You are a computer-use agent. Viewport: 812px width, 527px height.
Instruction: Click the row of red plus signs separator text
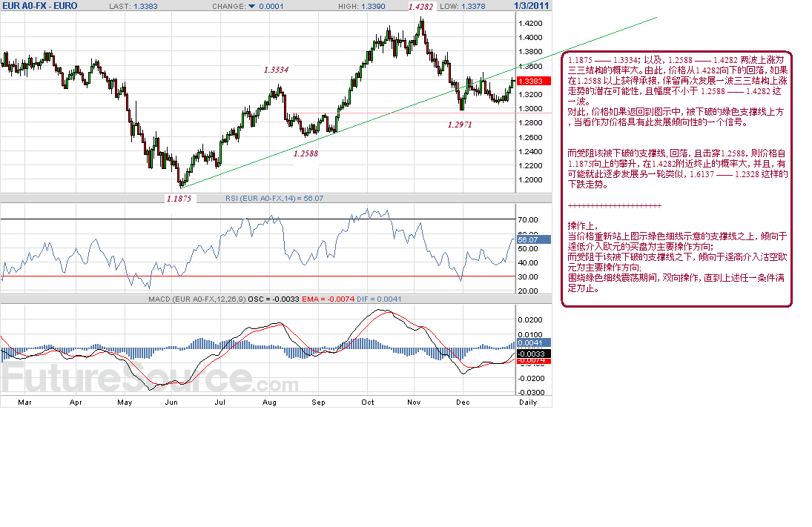point(614,205)
